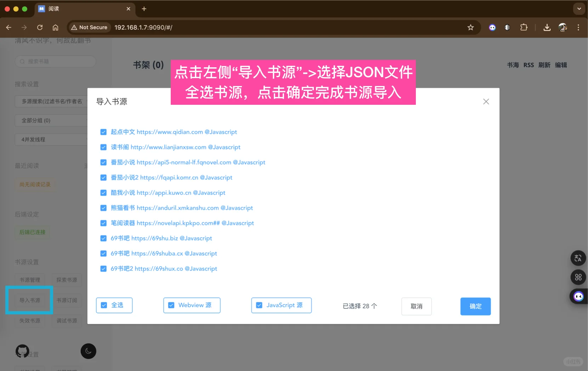Close the 导入书源 dialog with the X
Image resolution: width=588 pixels, height=371 pixels.
click(x=486, y=102)
